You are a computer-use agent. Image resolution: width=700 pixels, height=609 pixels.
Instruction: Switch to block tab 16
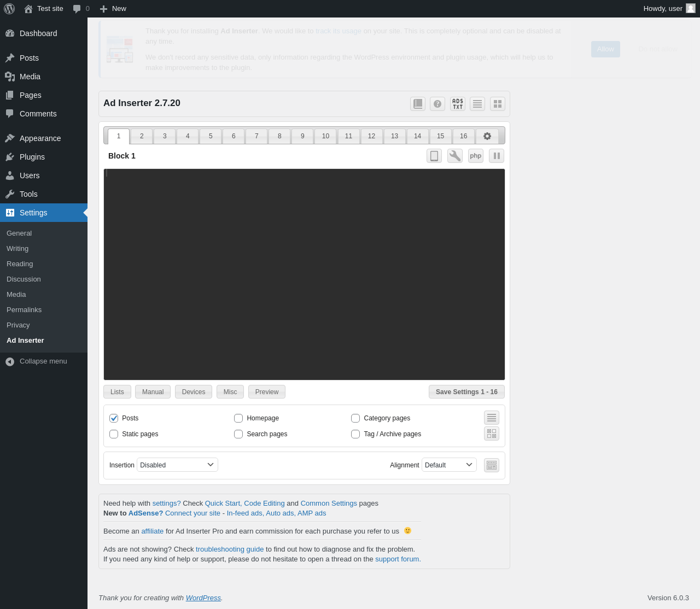(463, 136)
